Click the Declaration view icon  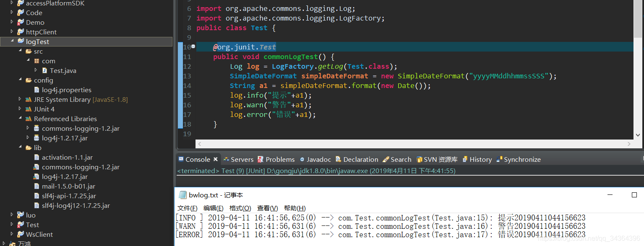point(339,159)
